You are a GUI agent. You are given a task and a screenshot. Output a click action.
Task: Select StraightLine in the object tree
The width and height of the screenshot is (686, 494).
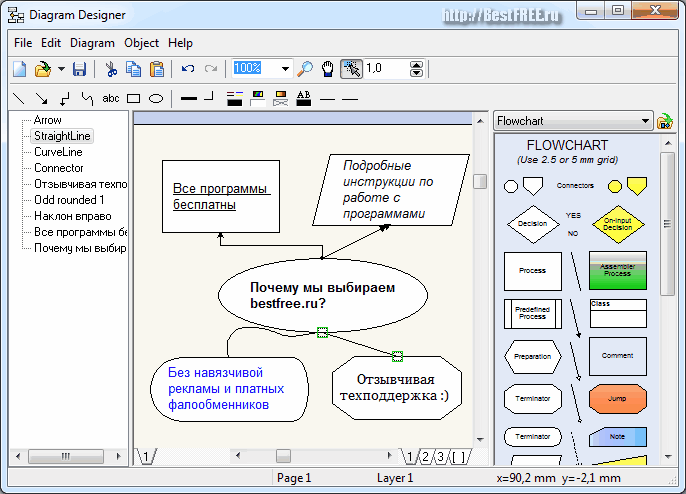pyautogui.click(x=62, y=136)
